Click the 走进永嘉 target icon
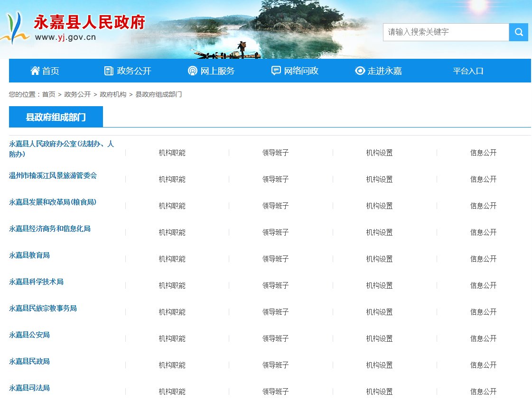The width and height of the screenshot is (532, 401). (x=360, y=70)
